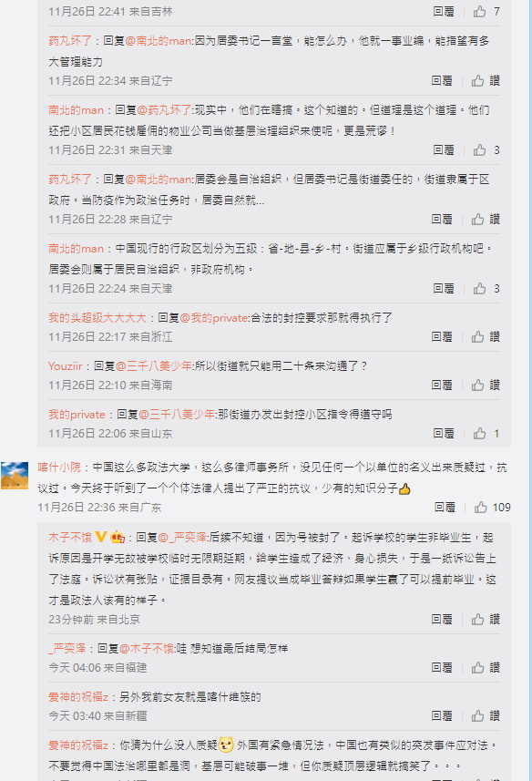Open 喀什小院's user profile link

click(x=59, y=468)
